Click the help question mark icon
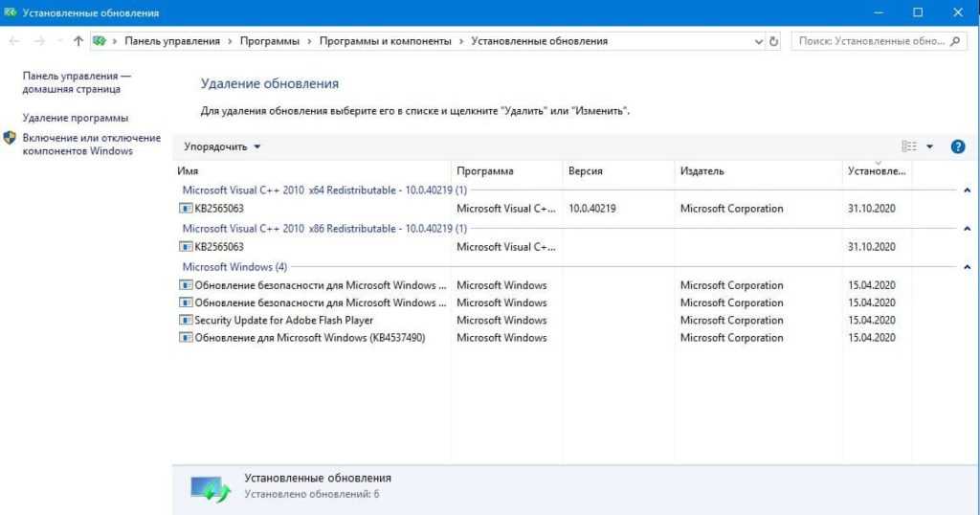 pos(957,146)
